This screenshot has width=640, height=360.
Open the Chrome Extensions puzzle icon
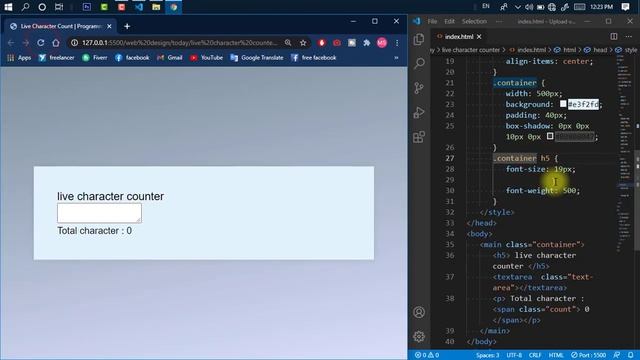(367, 43)
